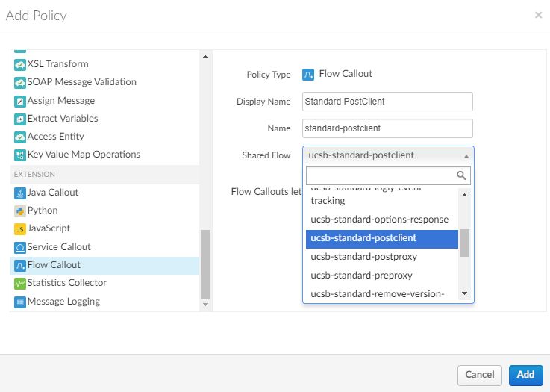Pick the Statistics Collector policy
Screen dimensions: 550x392
66,283
